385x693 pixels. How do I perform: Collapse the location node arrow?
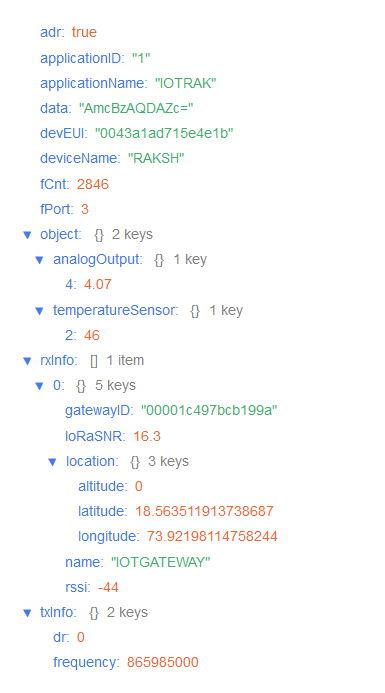[53, 462]
